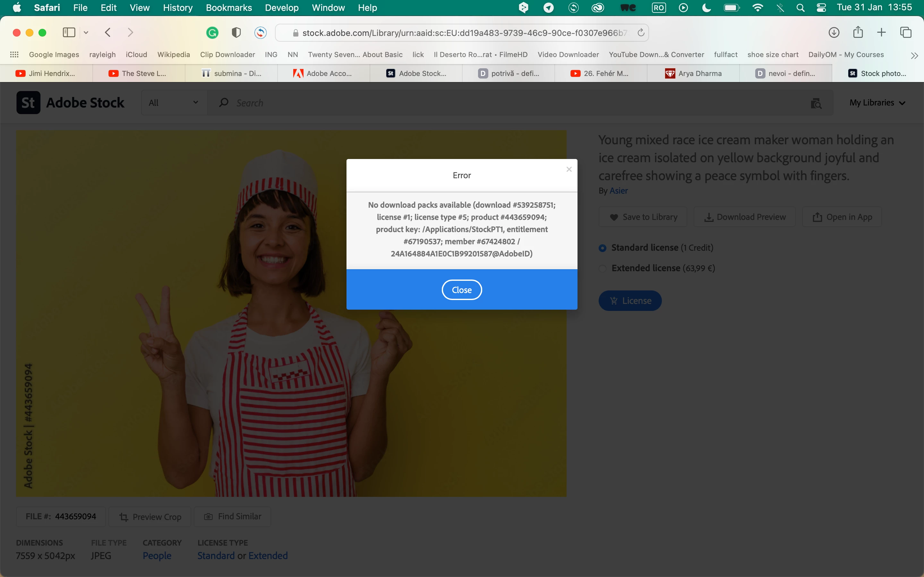The width and height of the screenshot is (924, 577).
Task: Click the visual search camera icon in search bar
Action: tap(816, 103)
